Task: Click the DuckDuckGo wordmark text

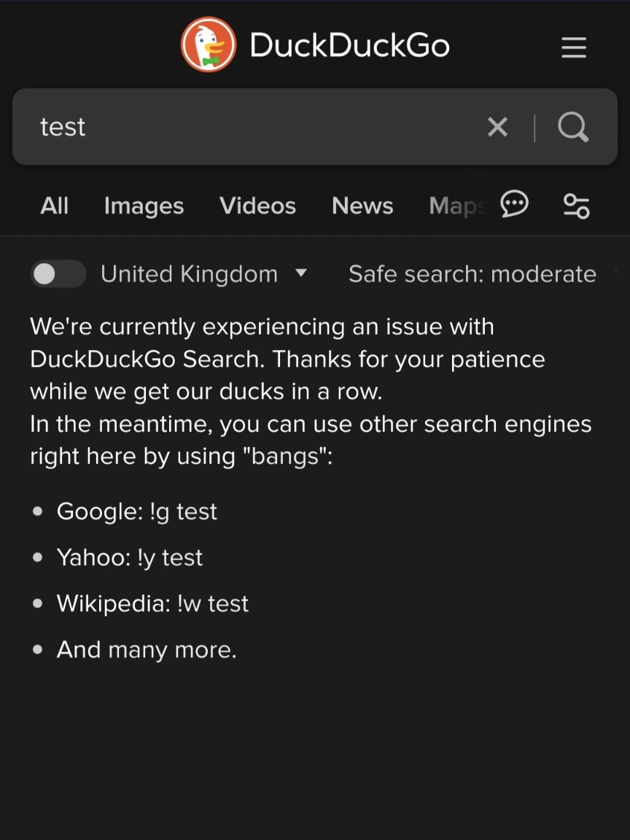Action: click(349, 45)
